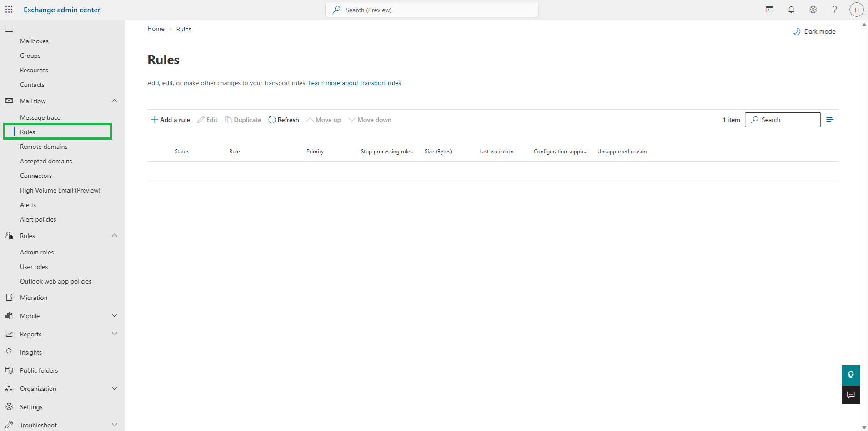This screenshot has width=868, height=431.
Task: Expand the Organization section chevron
Action: point(115,388)
